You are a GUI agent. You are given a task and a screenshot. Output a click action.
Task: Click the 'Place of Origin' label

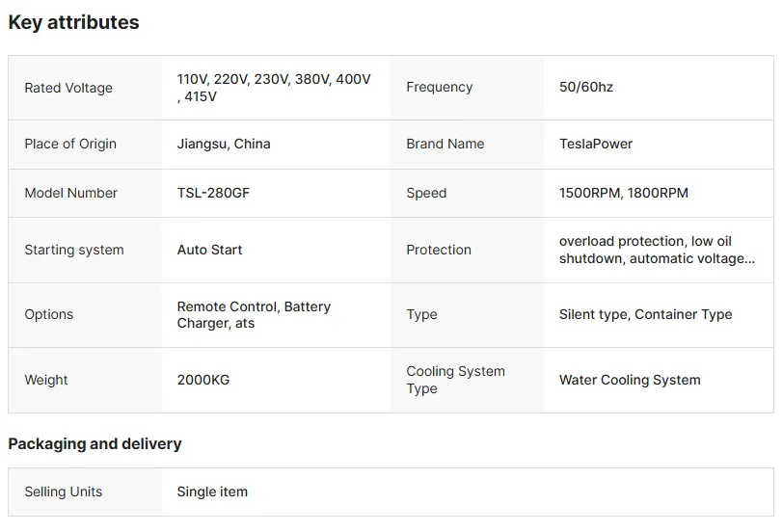point(70,144)
